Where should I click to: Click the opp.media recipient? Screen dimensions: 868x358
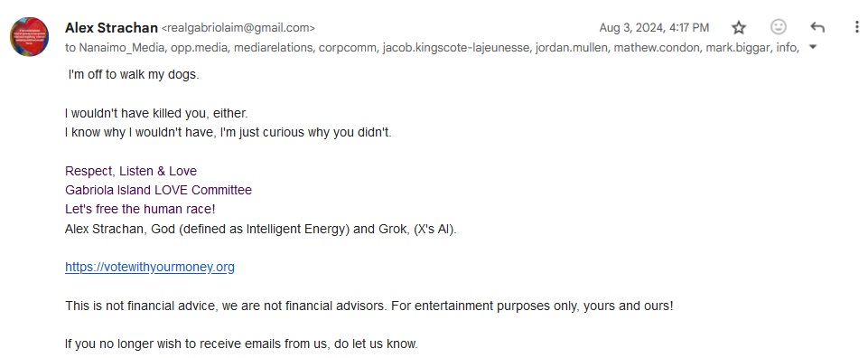point(200,48)
